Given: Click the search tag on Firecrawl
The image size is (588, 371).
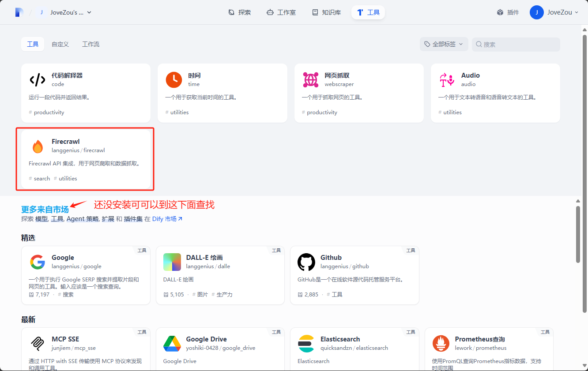Looking at the screenshot, I should (39, 179).
